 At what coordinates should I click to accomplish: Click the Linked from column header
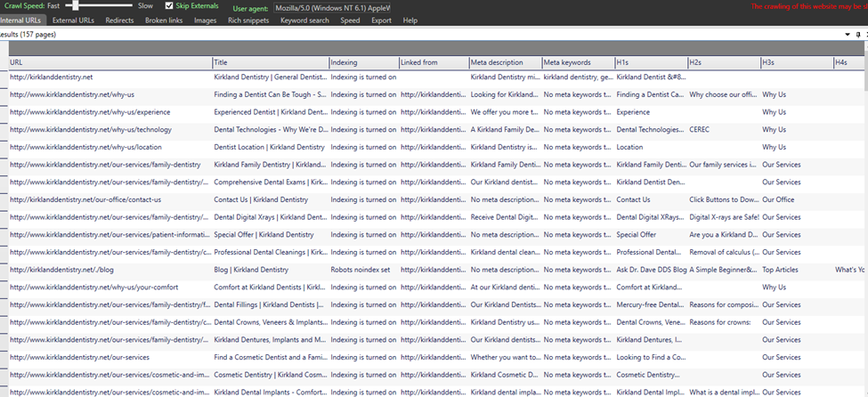point(434,62)
